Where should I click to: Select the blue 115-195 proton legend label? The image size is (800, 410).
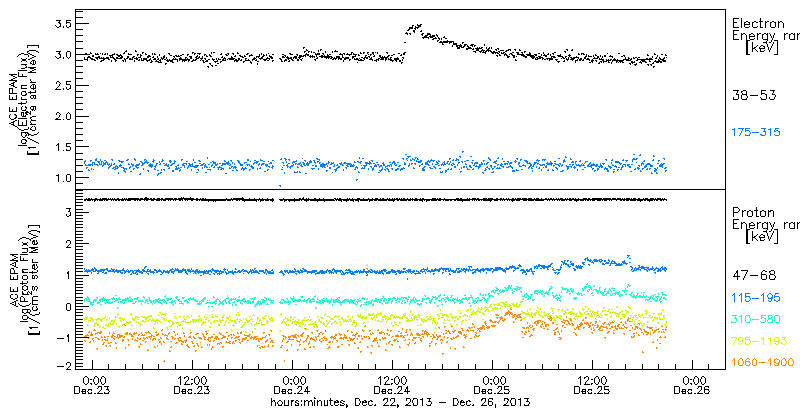[756, 297]
